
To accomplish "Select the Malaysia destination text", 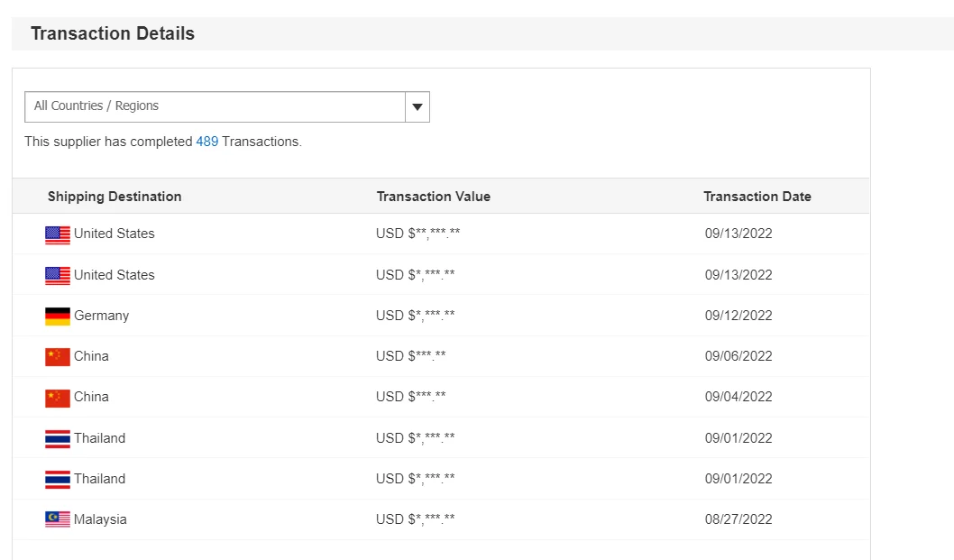I will coord(100,519).
